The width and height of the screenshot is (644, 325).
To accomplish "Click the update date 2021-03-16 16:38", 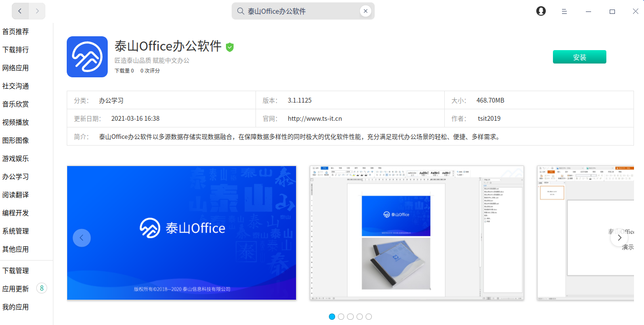I will coord(135,118).
